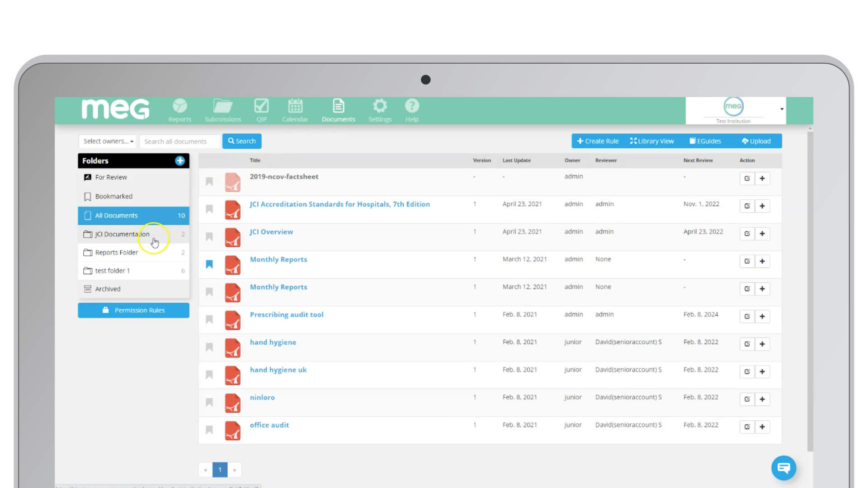Click the Help question-mark icon

point(412,107)
